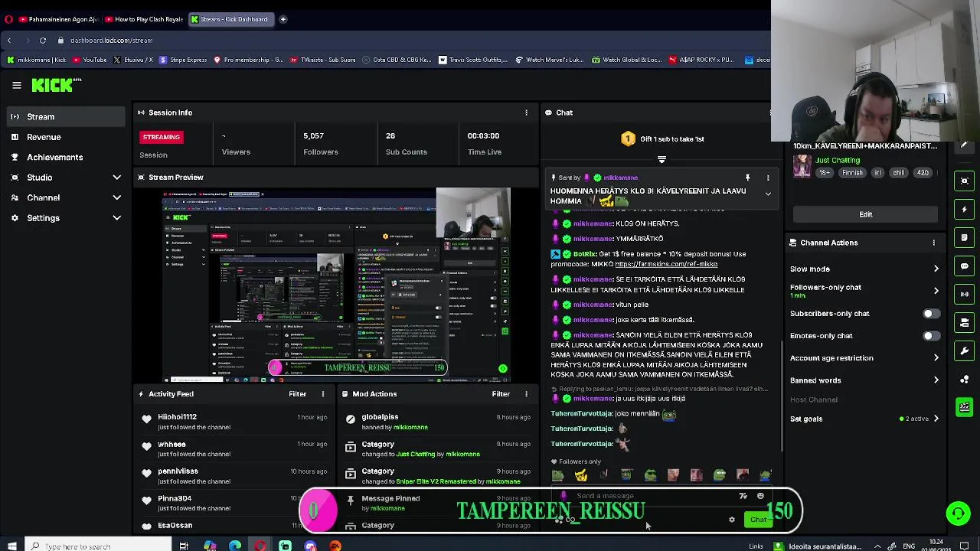Click Hiiohoi1112 in the Activity Feed

tap(177, 417)
